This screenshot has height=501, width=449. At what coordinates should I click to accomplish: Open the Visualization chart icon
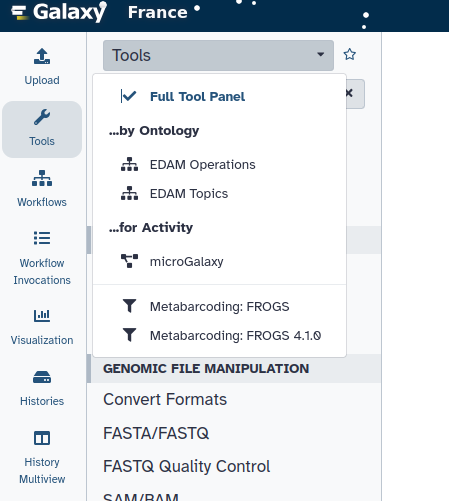coord(42,316)
